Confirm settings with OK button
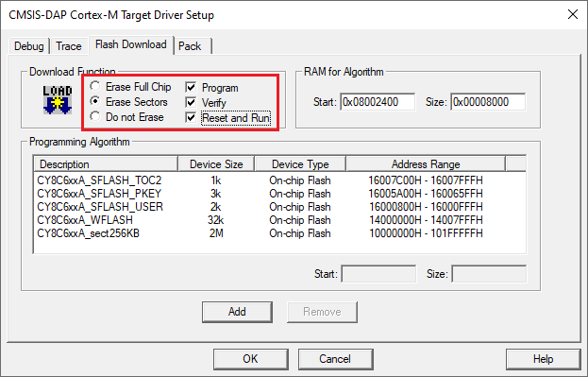 [x=250, y=359]
